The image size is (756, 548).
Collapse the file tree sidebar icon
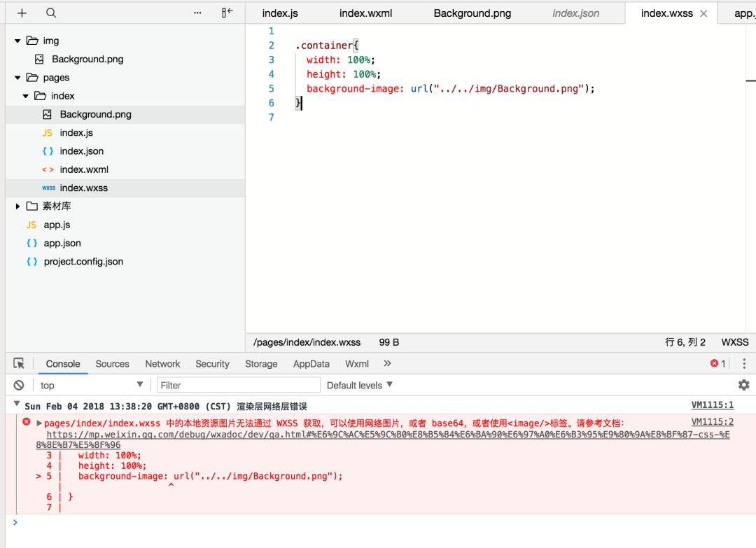coord(227,13)
